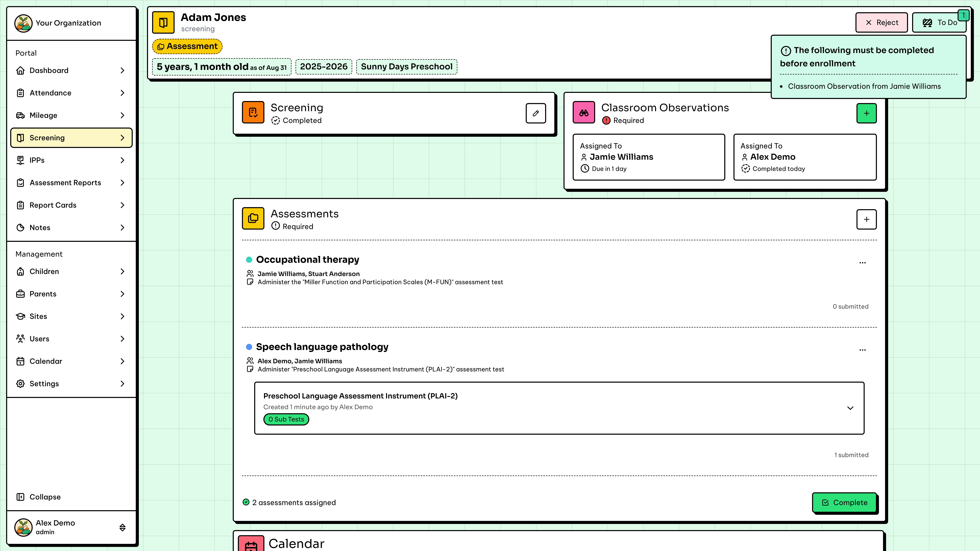This screenshot has height=551, width=980.
Task: Click teal Occupational therapy color dot
Action: (x=249, y=260)
